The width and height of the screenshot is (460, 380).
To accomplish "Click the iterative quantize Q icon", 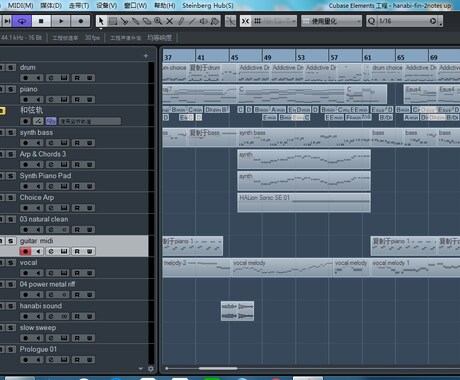I will pyautogui.click(x=371, y=21).
